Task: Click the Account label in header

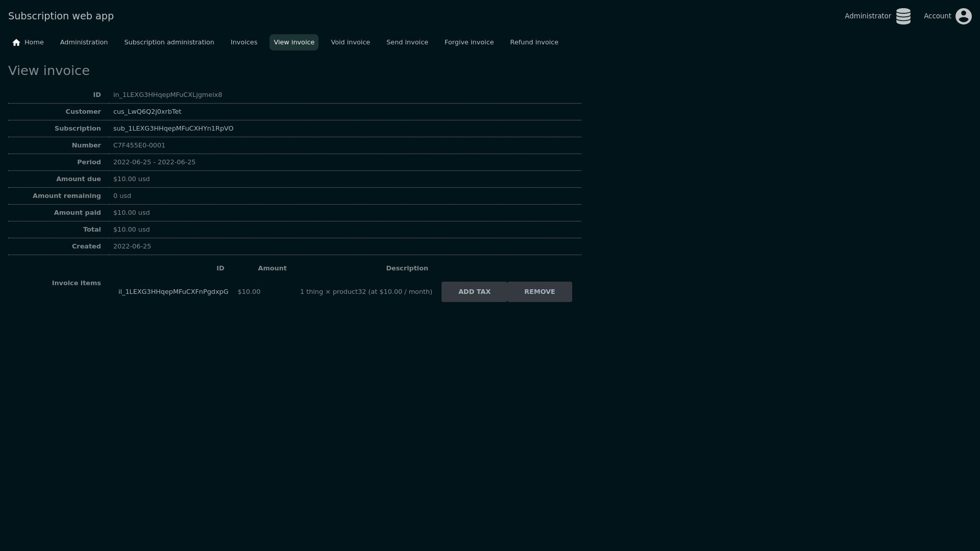Action: tap(937, 16)
